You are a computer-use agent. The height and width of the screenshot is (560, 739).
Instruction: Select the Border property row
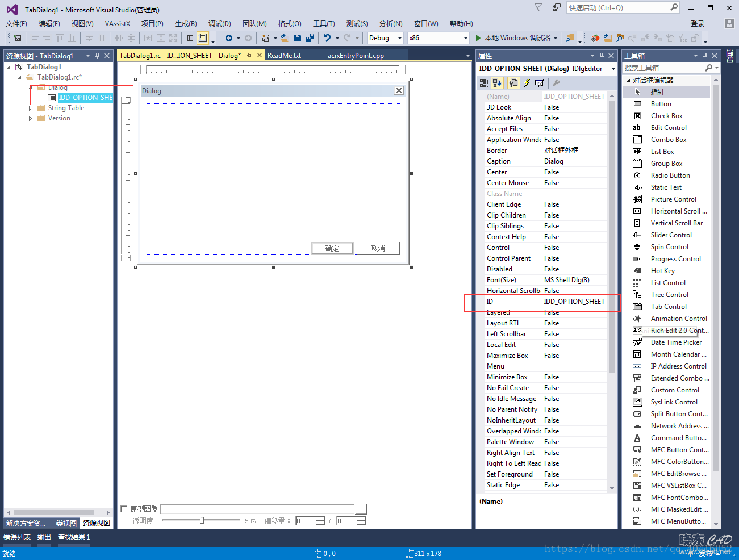[546, 151]
